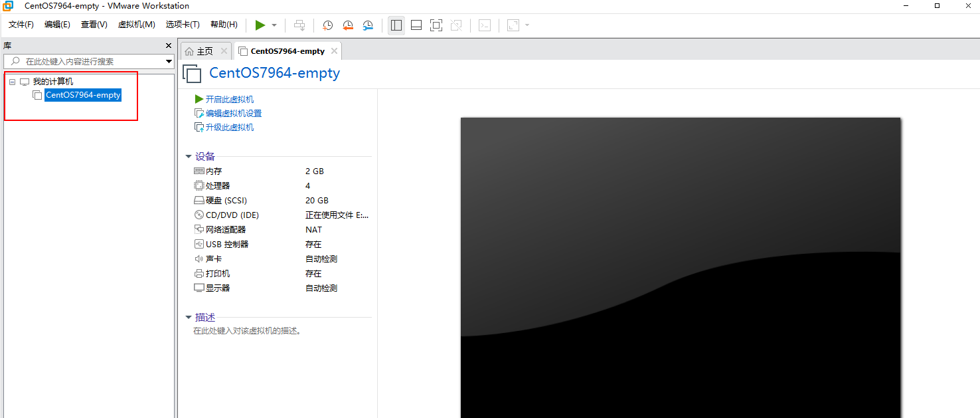980x418 pixels.
Task: Click the Unity mode toolbar icon
Action: click(x=456, y=25)
